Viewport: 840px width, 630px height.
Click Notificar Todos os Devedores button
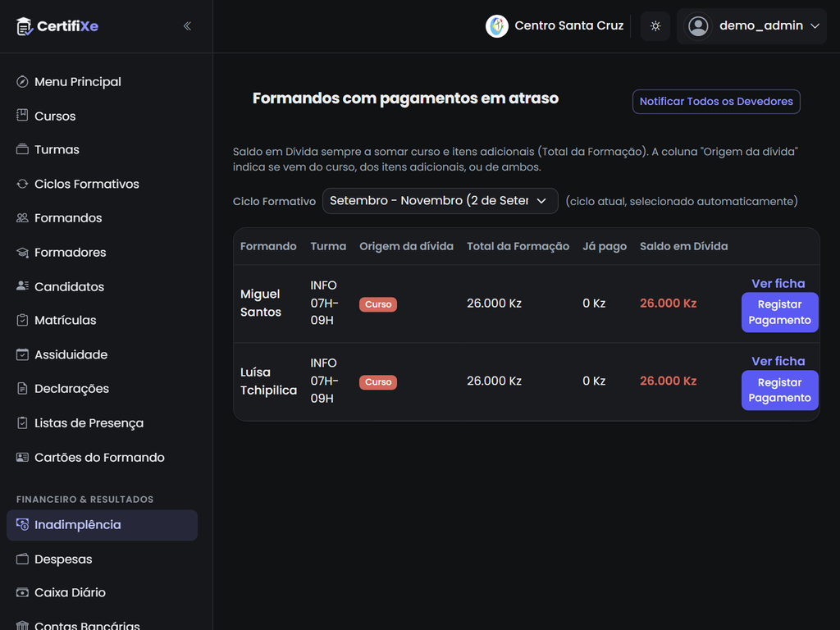pyautogui.click(x=716, y=102)
